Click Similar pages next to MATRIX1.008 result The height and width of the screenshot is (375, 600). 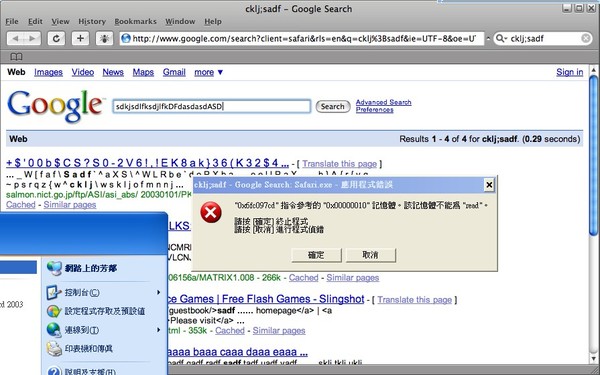352,278
